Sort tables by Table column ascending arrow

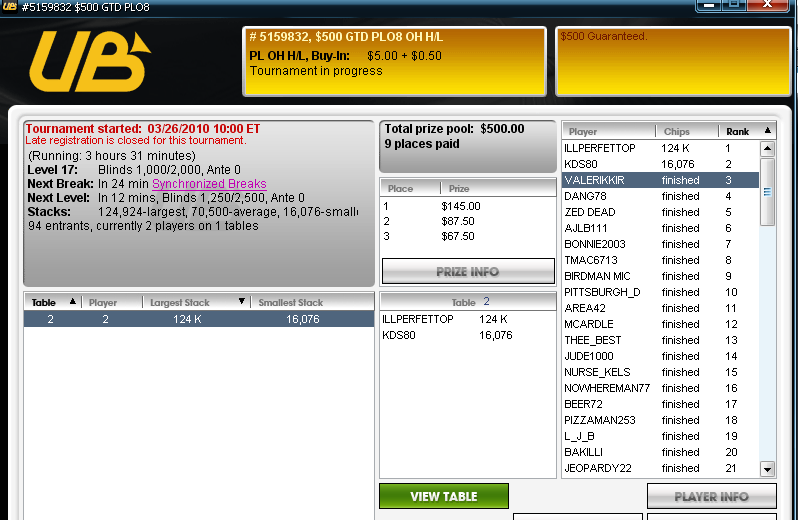tap(73, 302)
